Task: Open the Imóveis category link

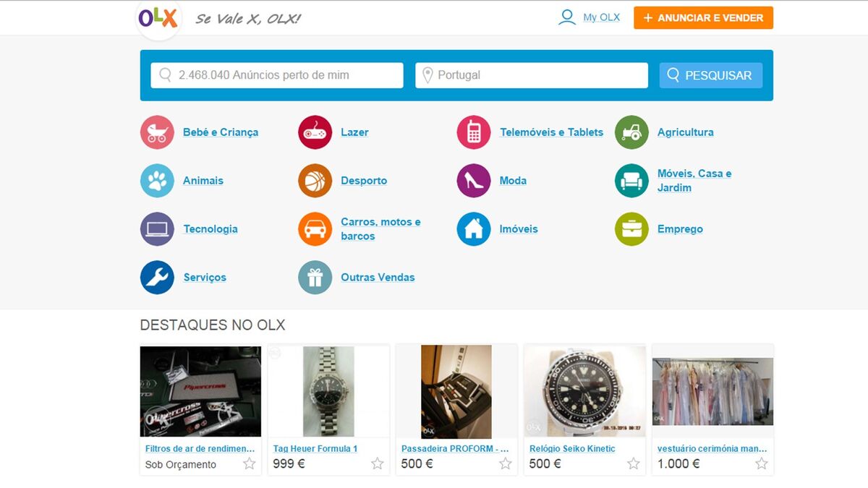Action: pyautogui.click(x=519, y=229)
